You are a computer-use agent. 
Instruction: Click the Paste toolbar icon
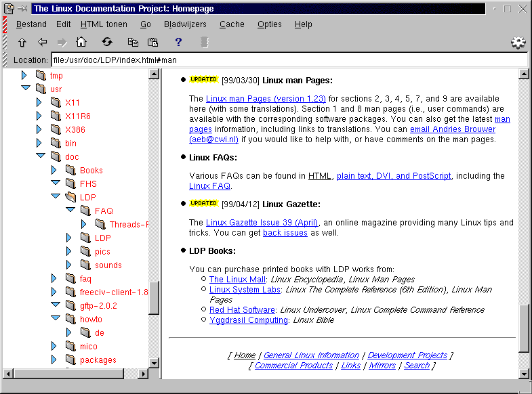[152, 42]
